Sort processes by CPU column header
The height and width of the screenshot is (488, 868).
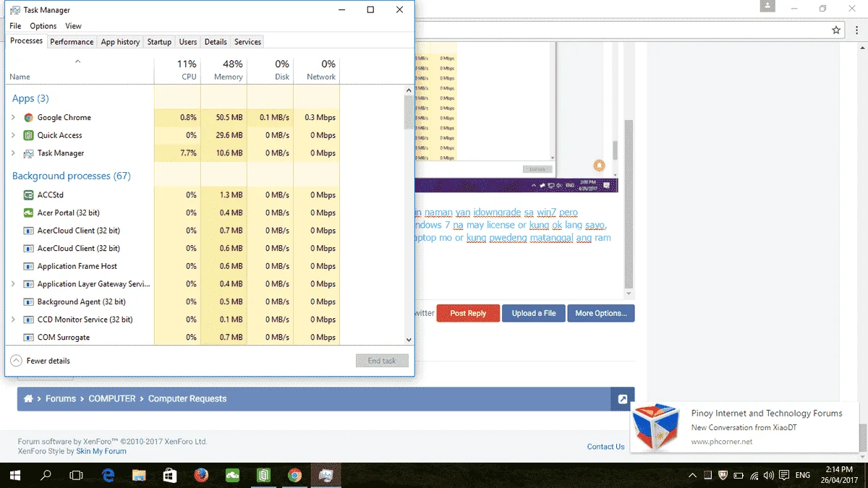(177, 70)
